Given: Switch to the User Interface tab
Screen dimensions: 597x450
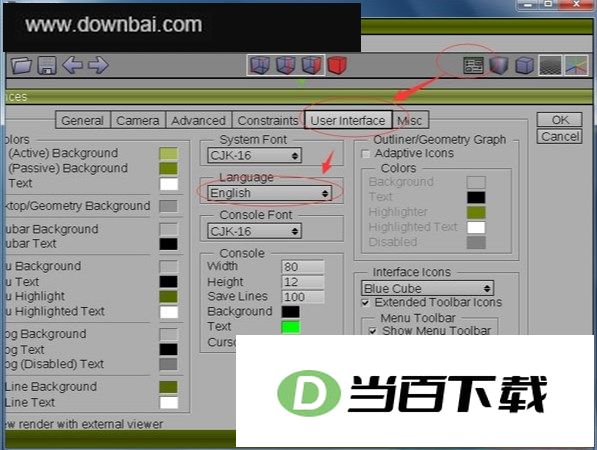Looking at the screenshot, I should [x=348, y=120].
